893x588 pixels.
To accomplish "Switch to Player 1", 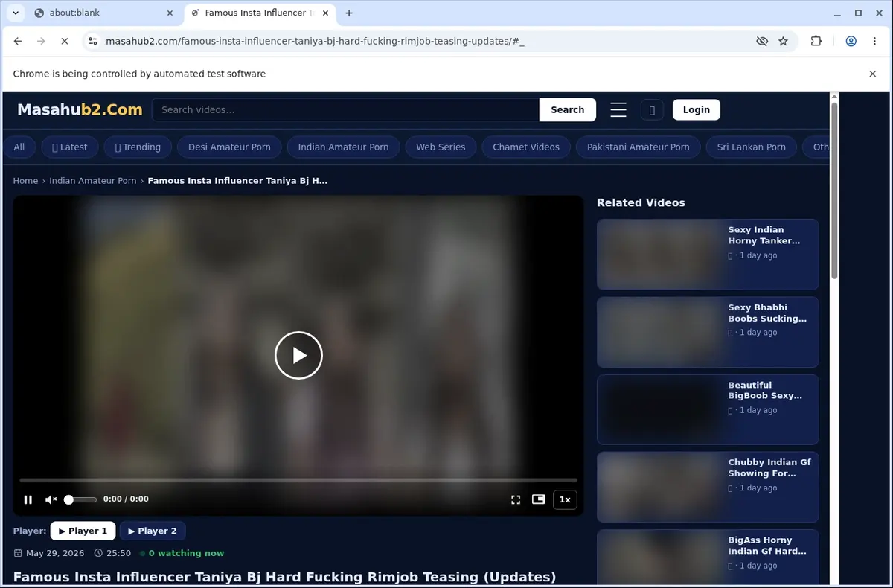I will 83,531.
